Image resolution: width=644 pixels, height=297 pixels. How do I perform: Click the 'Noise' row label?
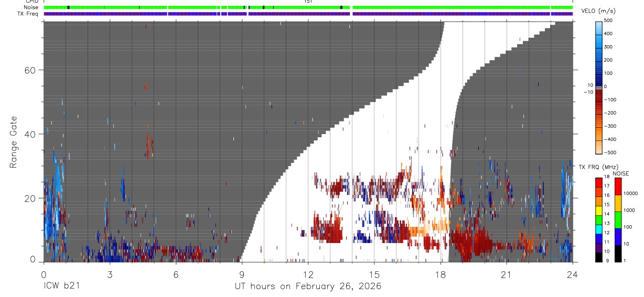point(32,7)
